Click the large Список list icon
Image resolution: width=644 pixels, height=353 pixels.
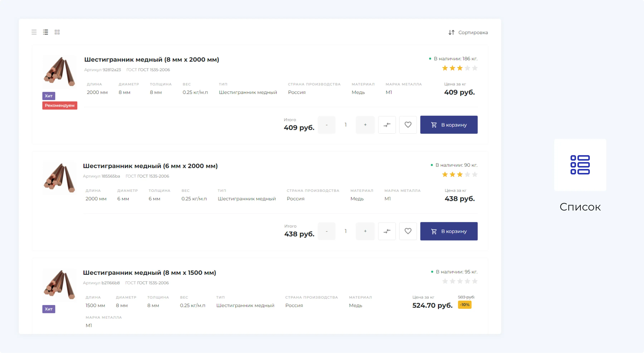(580, 165)
